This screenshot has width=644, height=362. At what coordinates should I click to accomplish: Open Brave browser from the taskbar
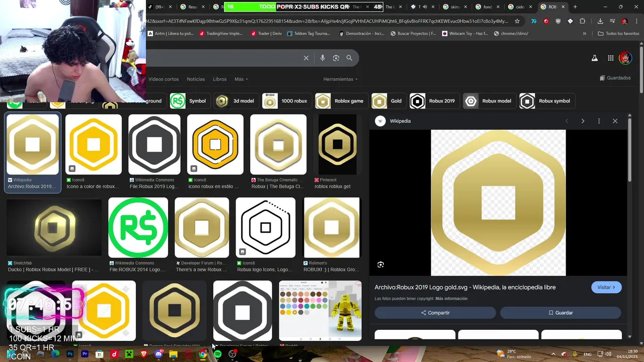tap(143, 354)
